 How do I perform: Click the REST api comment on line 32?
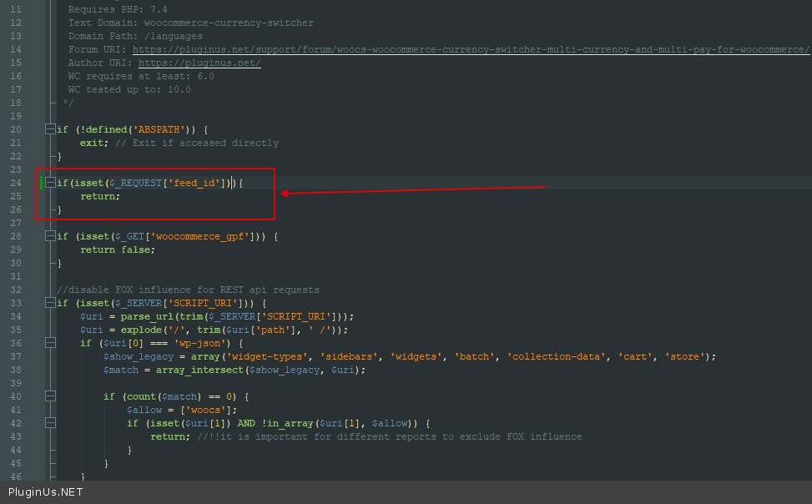(x=188, y=290)
